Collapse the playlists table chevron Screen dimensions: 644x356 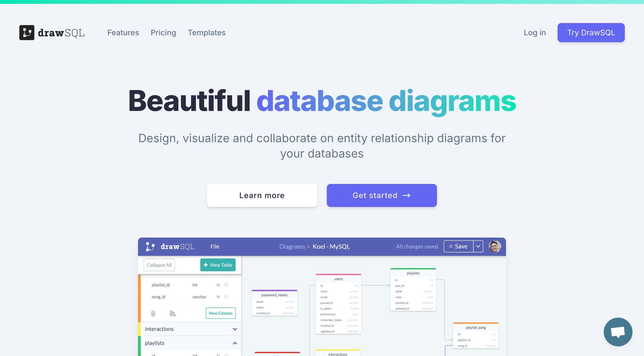(x=235, y=343)
